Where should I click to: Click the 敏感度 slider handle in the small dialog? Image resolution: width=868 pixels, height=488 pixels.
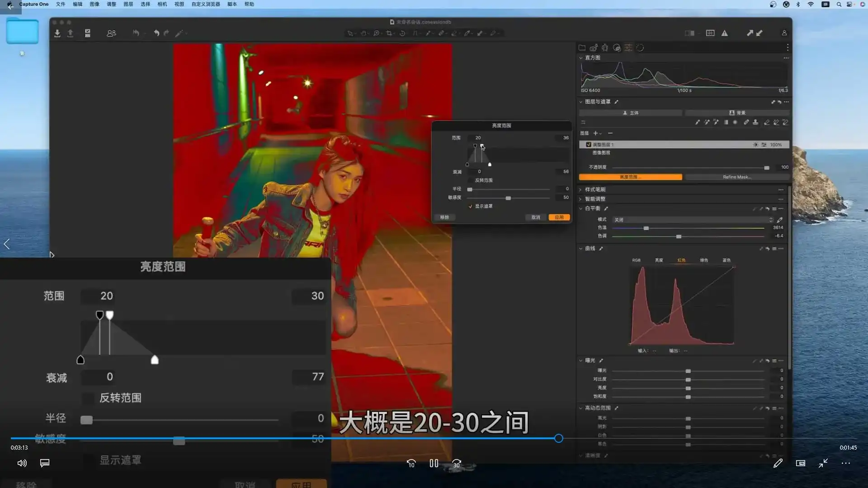508,198
